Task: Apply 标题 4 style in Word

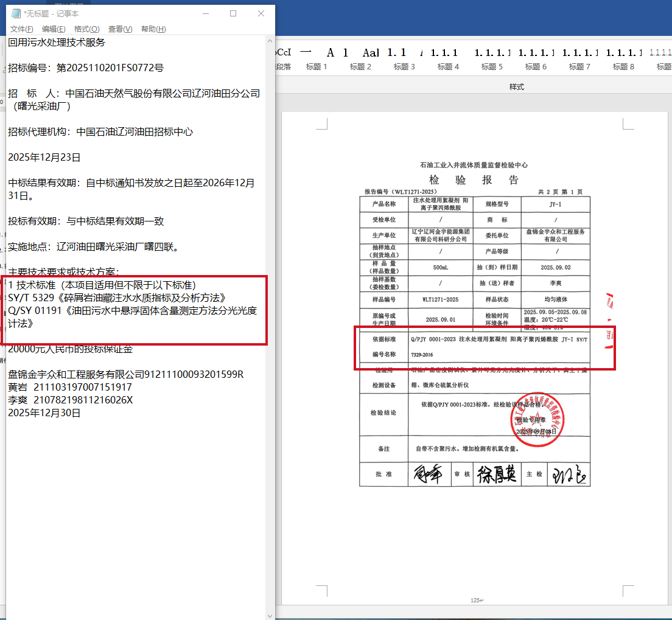Action: (x=448, y=59)
